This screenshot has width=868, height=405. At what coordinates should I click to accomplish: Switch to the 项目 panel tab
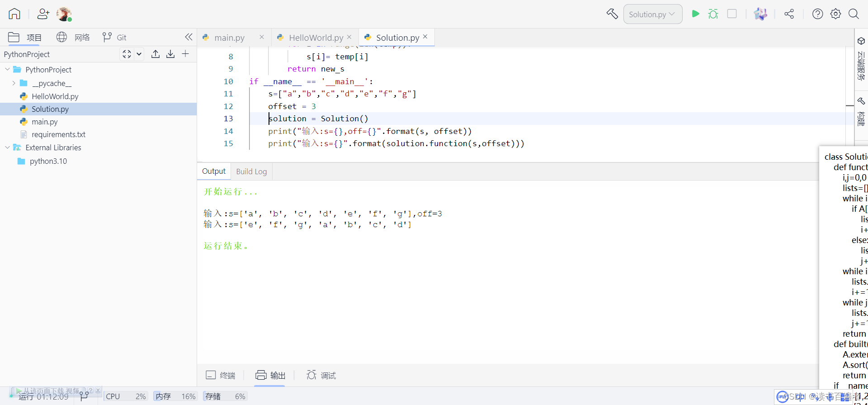(x=25, y=37)
